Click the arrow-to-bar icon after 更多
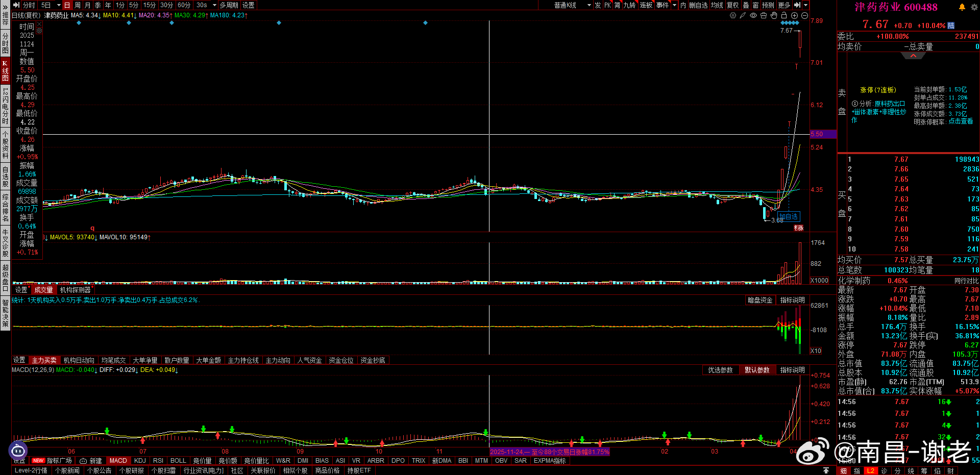Viewport: 980px width, 475px height. 797,5
